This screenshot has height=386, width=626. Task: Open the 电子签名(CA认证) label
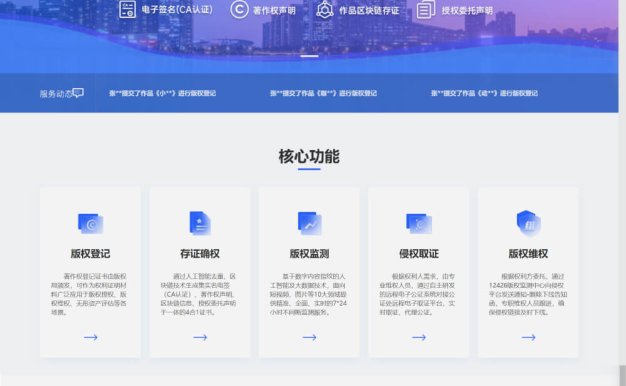(x=177, y=10)
